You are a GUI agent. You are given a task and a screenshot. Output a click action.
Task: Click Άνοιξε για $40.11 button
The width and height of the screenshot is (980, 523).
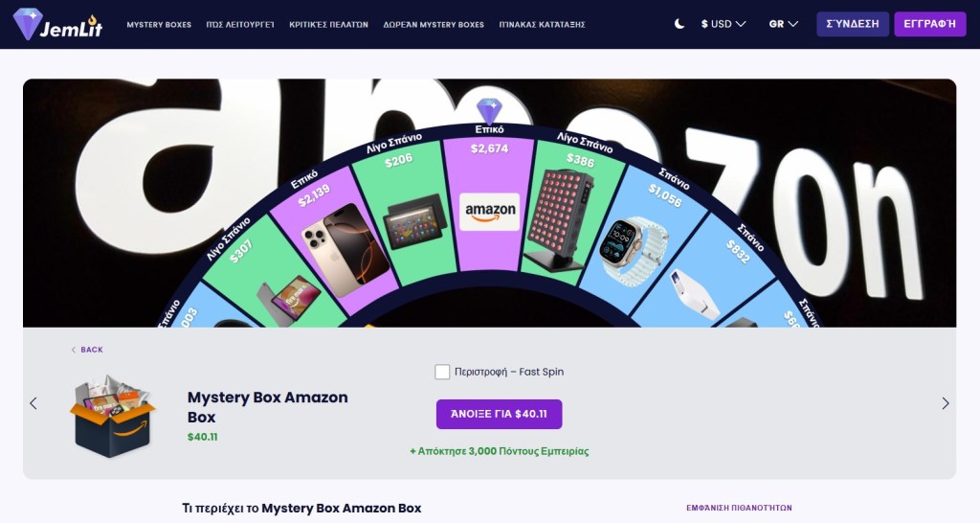click(499, 414)
